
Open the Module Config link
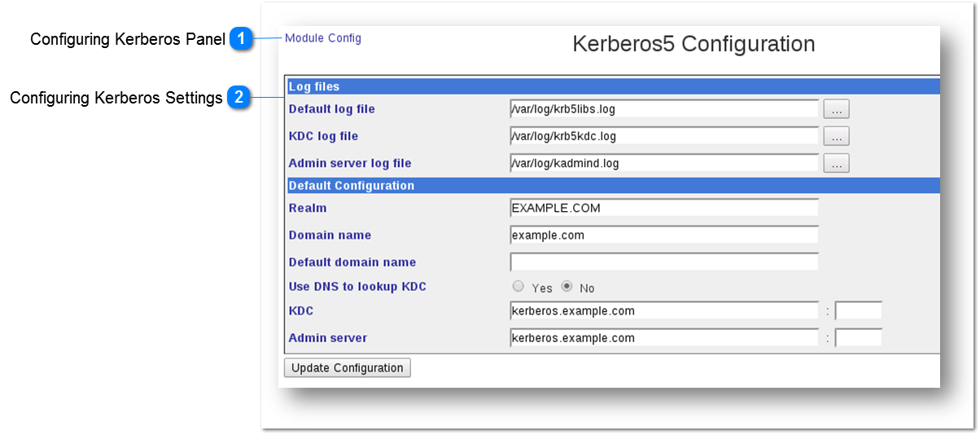coord(323,38)
